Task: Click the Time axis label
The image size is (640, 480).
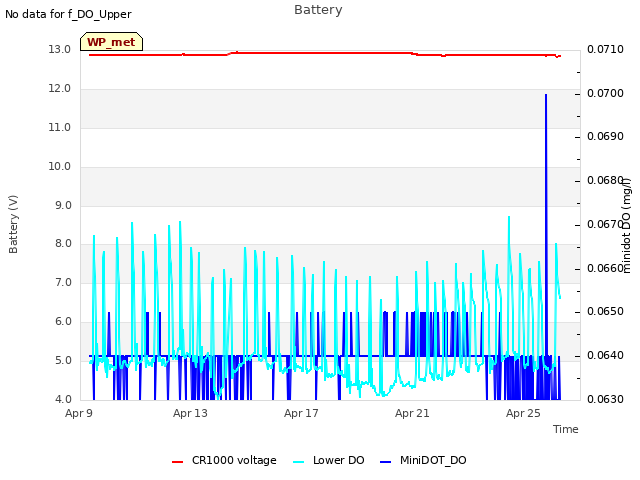Action: point(566,429)
